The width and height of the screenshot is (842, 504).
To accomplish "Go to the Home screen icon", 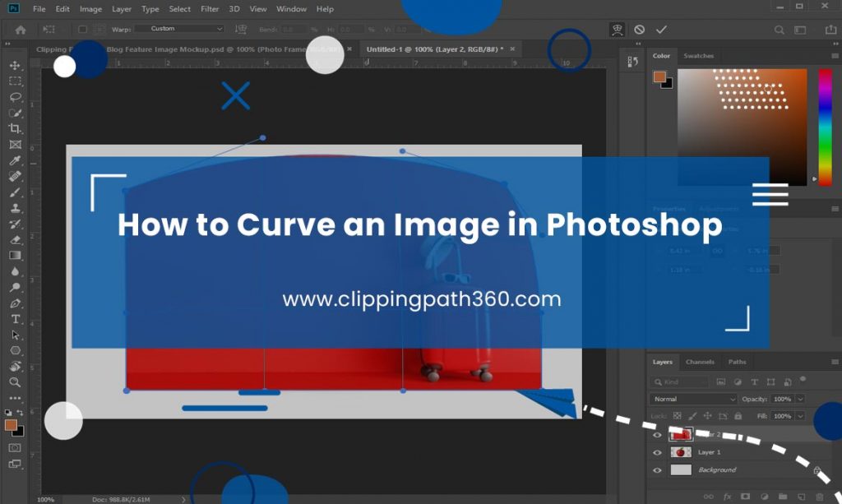I will (x=21, y=30).
